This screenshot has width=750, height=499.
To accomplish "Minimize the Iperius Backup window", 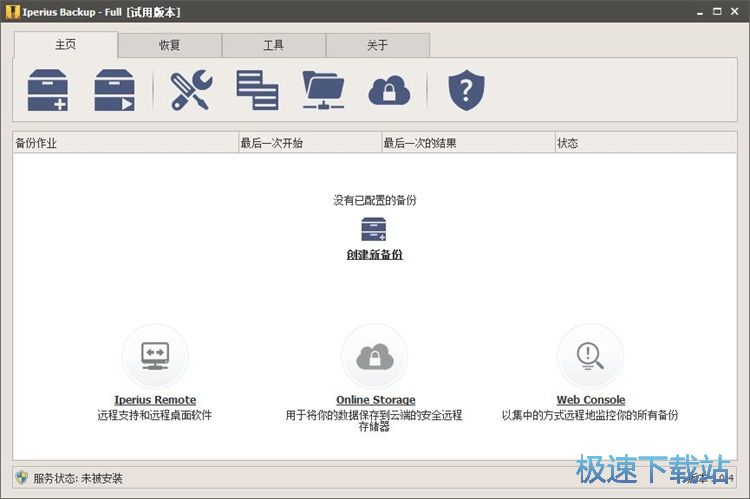I will coord(700,12).
